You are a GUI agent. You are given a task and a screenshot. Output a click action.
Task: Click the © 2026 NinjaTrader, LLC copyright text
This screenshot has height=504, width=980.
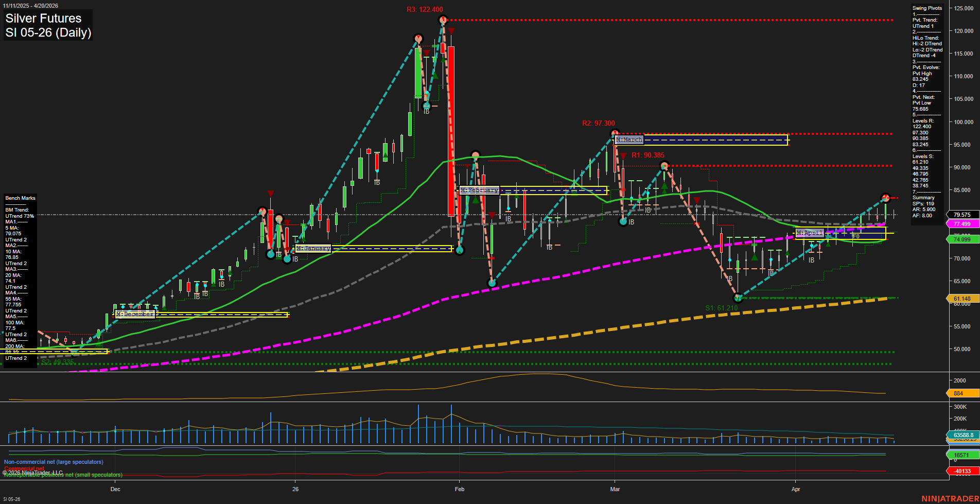pyautogui.click(x=33, y=472)
